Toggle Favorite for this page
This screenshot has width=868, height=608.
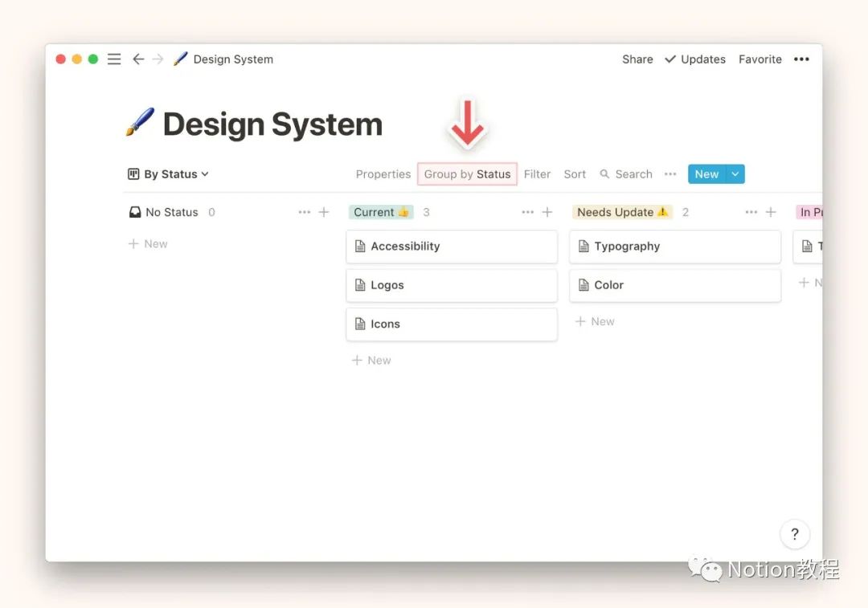click(759, 59)
